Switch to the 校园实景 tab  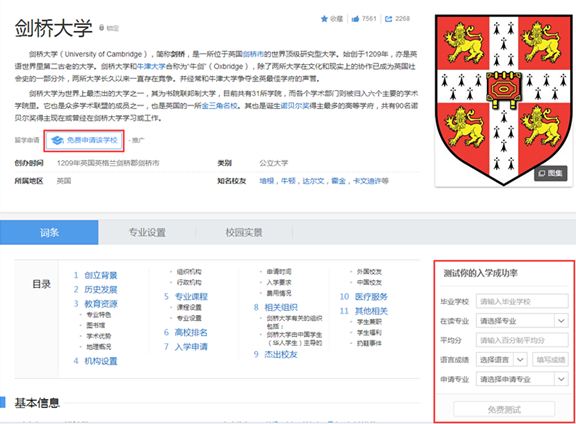pos(244,233)
